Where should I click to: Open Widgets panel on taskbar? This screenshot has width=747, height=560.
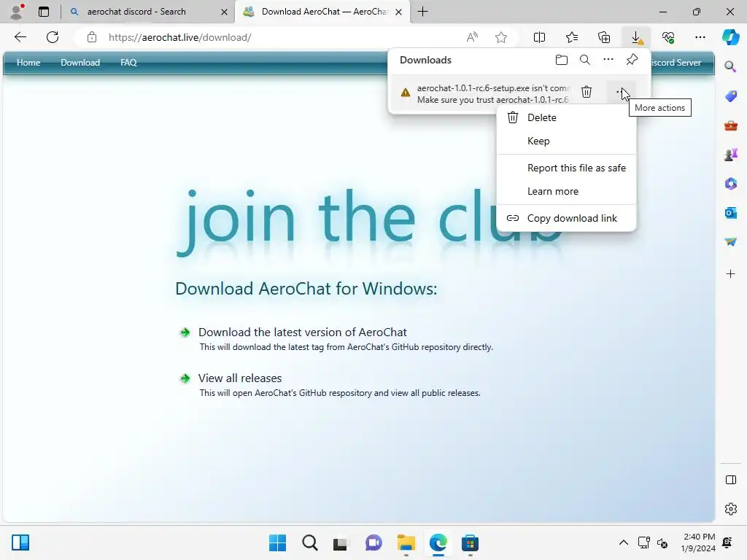(x=20, y=542)
